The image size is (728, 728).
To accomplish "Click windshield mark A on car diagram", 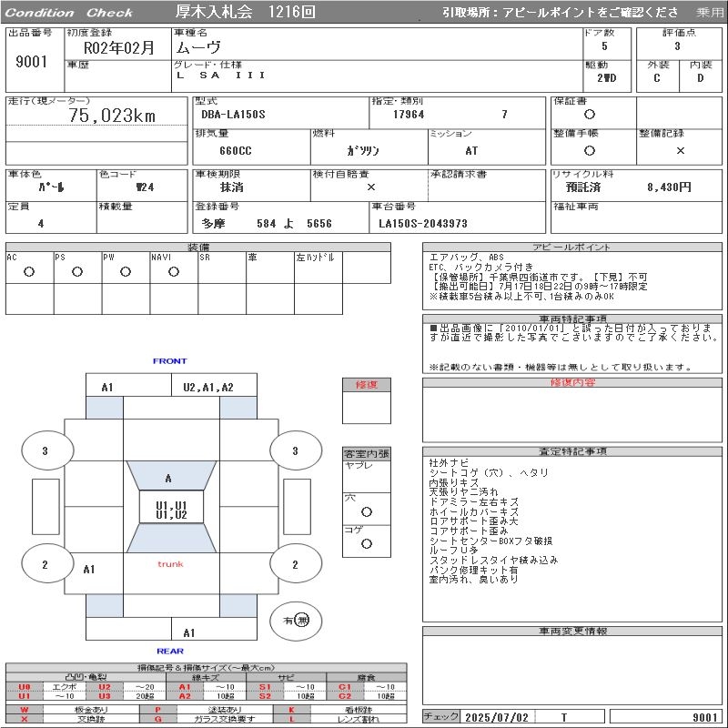I will point(168,479).
